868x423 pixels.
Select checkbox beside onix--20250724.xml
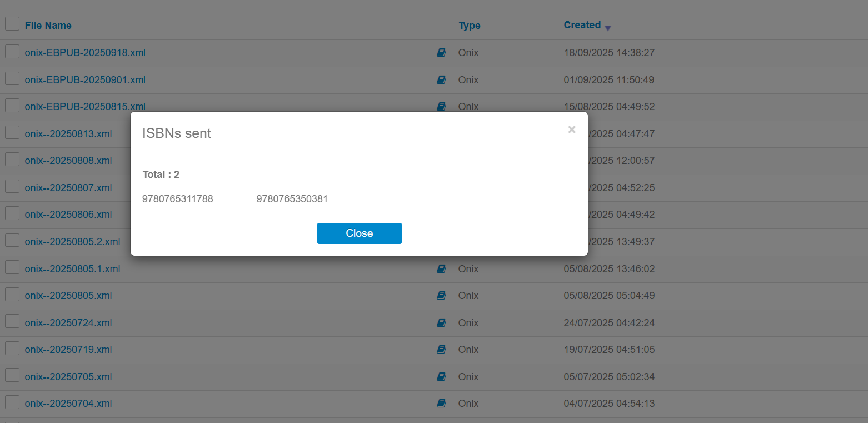click(x=12, y=322)
